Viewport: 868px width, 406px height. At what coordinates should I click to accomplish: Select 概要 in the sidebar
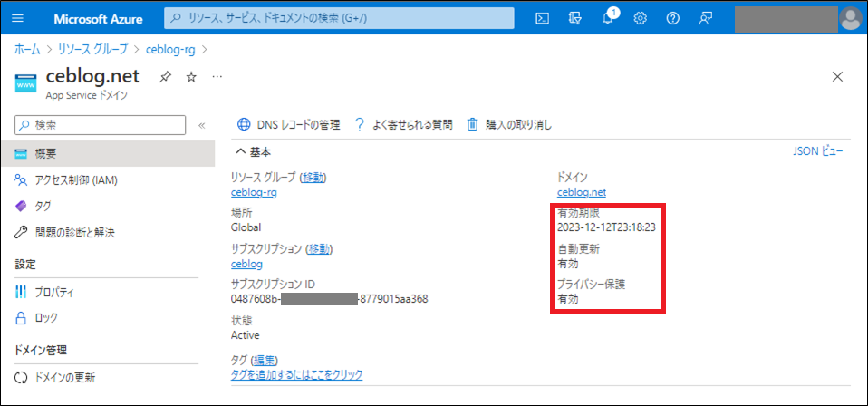click(x=108, y=153)
